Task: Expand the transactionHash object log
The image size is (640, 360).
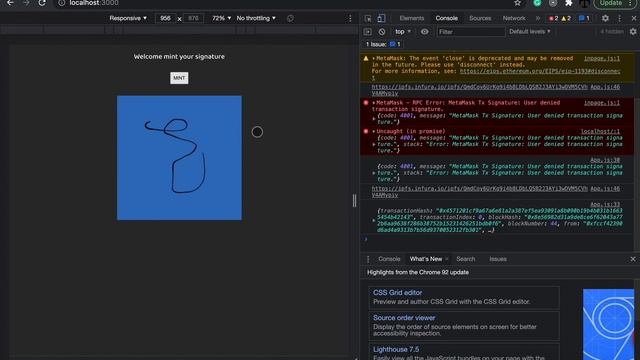Action: pyautogui.click(x=373, y=220)
